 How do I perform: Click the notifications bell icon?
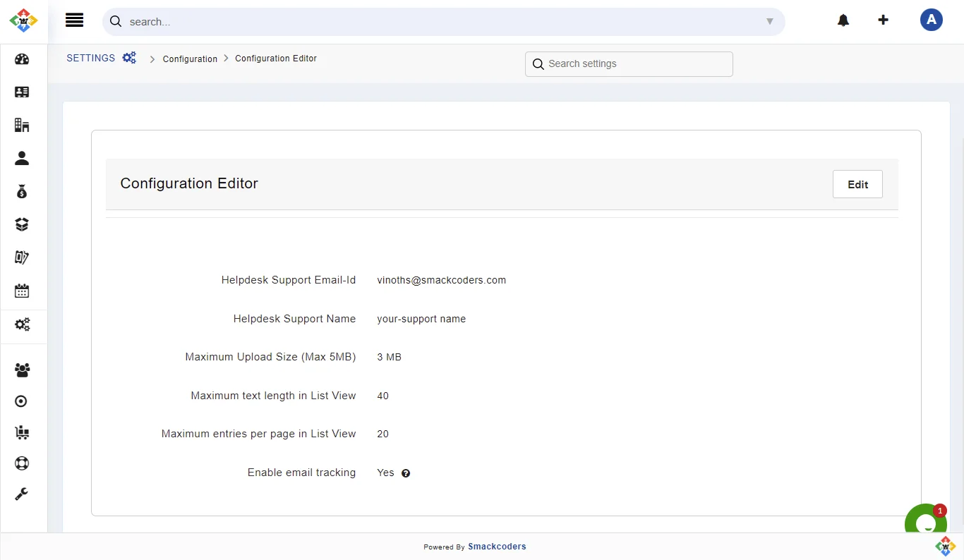pyautogui.click(x=843, y=20)
